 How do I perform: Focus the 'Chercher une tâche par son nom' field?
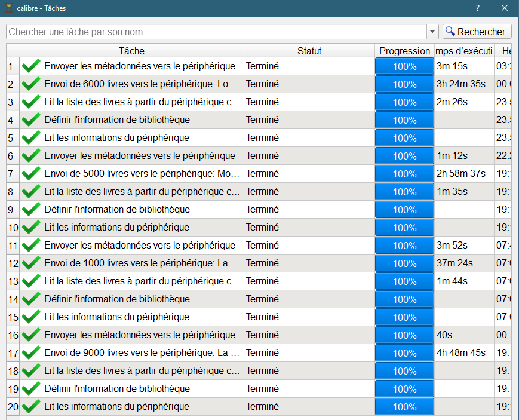click(217, 32)
